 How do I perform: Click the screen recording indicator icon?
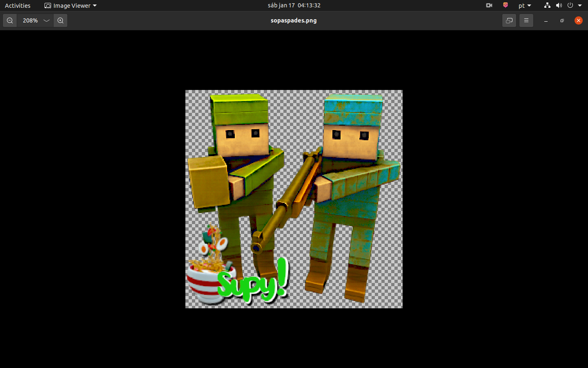489,5
